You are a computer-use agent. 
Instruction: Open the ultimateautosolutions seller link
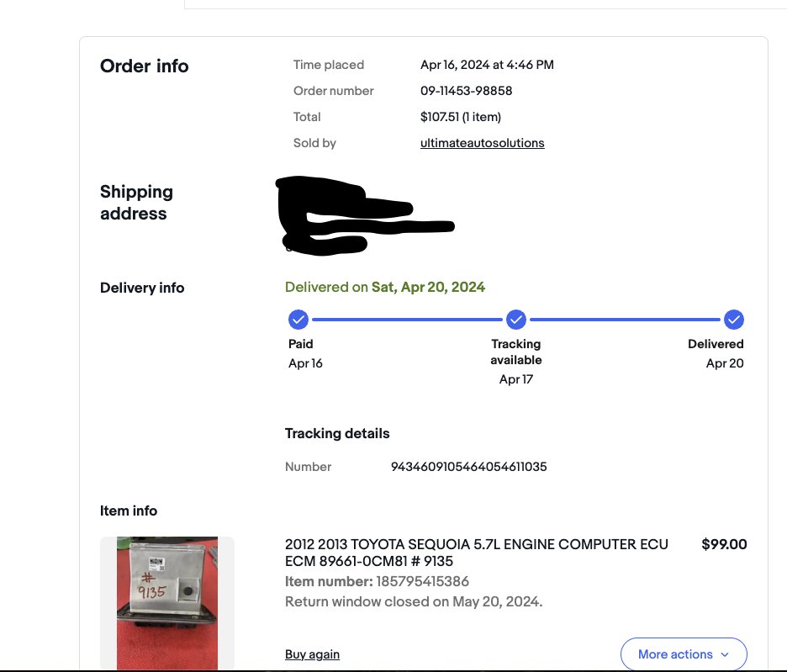(x=483, y=143)
